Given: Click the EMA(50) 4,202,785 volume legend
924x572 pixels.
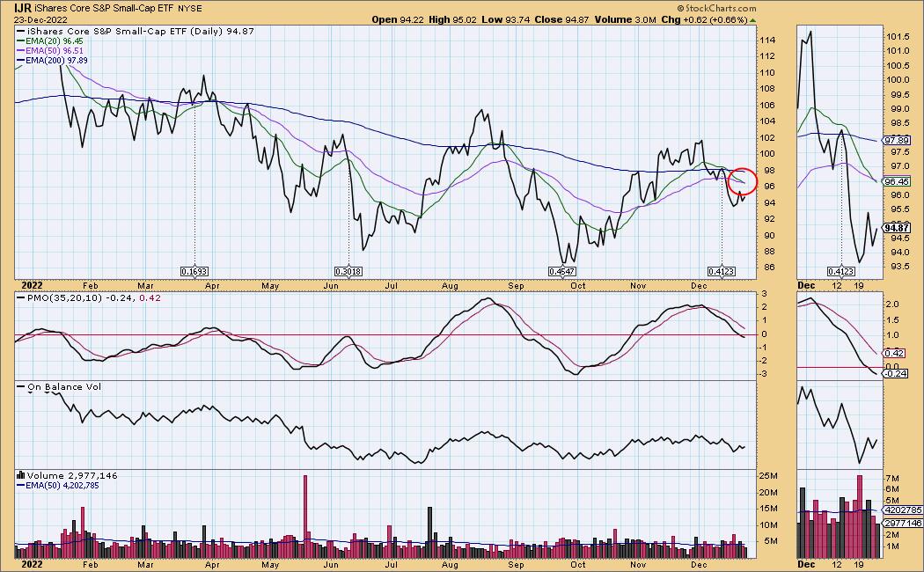Looking at the screenshot, I should (58, 486).
